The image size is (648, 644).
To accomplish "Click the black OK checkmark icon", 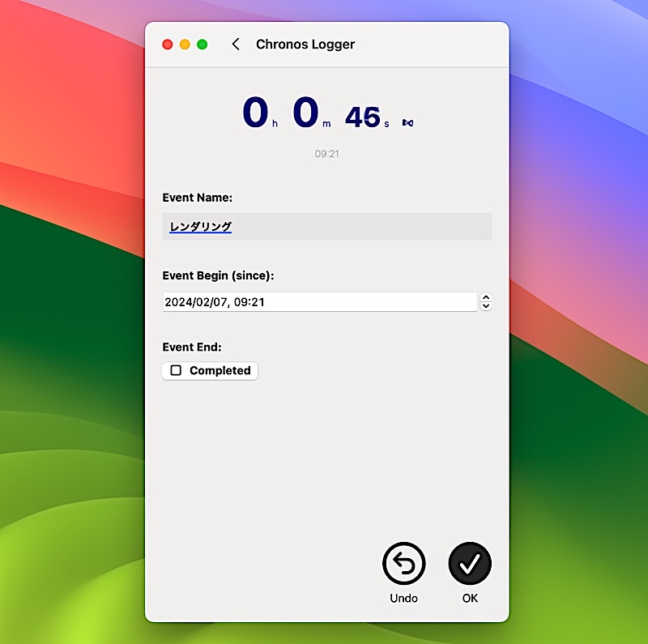I will 470,561.
